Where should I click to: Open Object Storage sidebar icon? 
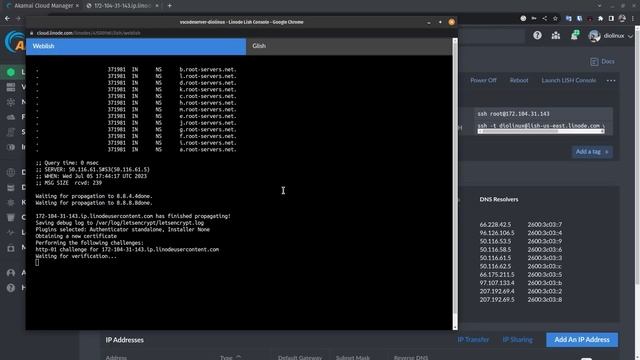pos(11,218)
